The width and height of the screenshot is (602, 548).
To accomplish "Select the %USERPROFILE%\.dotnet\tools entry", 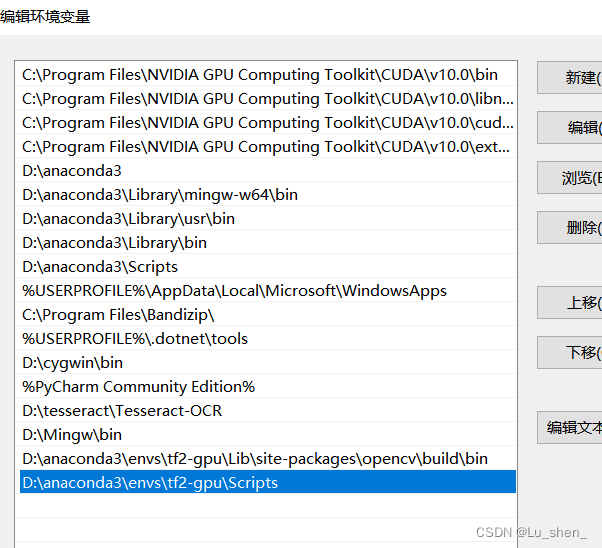I will coord(266,338).
